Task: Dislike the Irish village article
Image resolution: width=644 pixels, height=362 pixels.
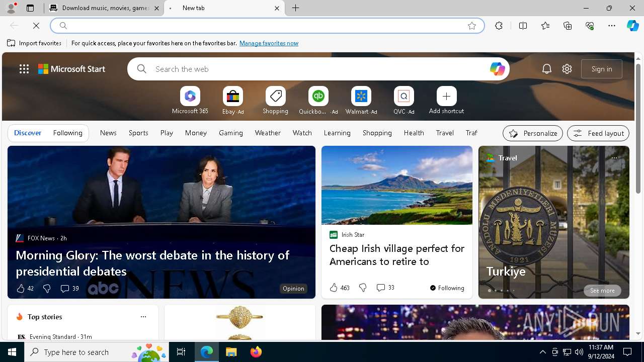Action: (x=363, y=288)
